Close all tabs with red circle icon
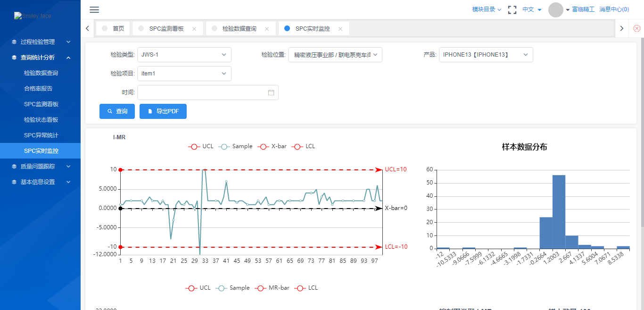The image size is (644, 310). coord(637,28)
